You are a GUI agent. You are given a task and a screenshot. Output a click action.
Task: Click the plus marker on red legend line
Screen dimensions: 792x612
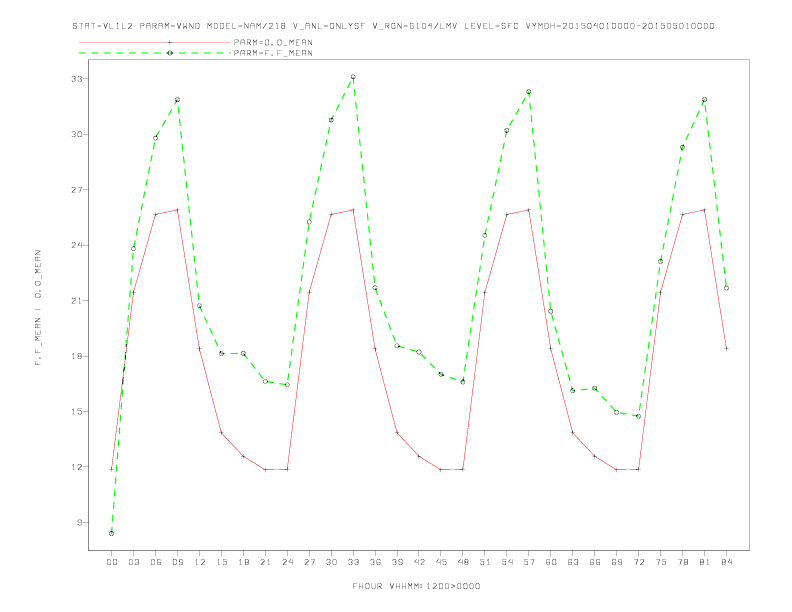pyautogui.click(x=170, y=42)
